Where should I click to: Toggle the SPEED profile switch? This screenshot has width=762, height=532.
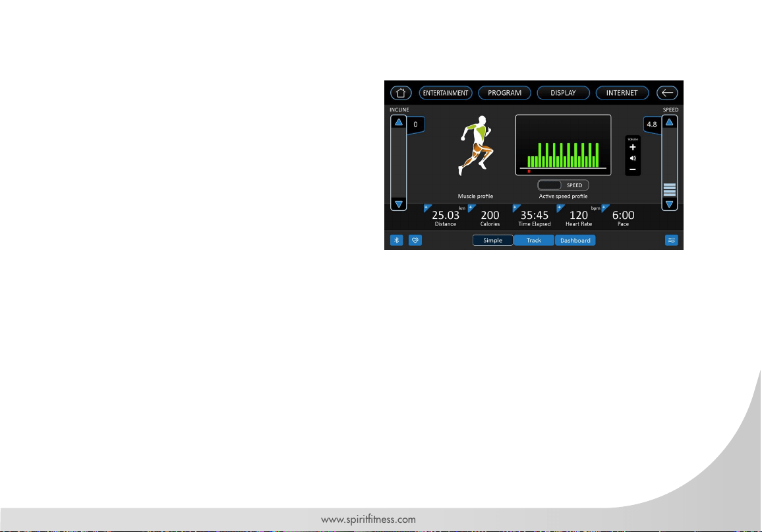(563, 185)
